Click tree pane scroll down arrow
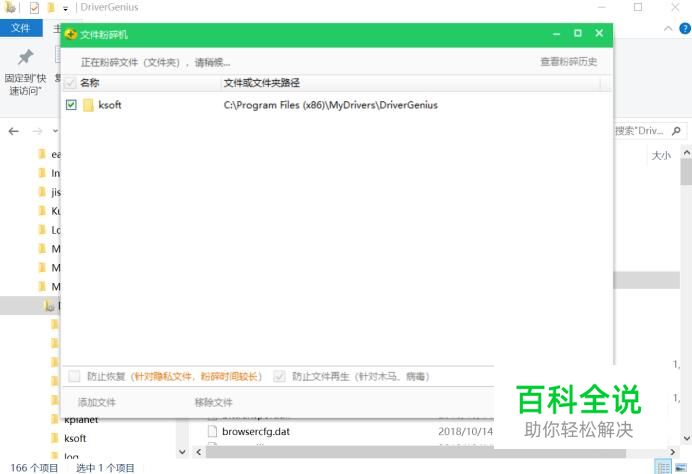Image resolution: width=692 pixels, height=474 pixels. click(182, 452)
